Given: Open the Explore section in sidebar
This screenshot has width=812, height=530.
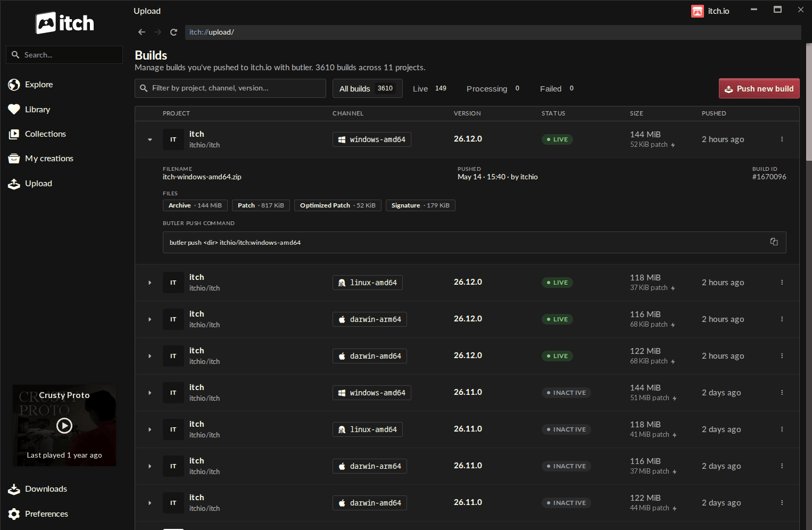Looking at the screenshot, I should [x=30, y=85].
